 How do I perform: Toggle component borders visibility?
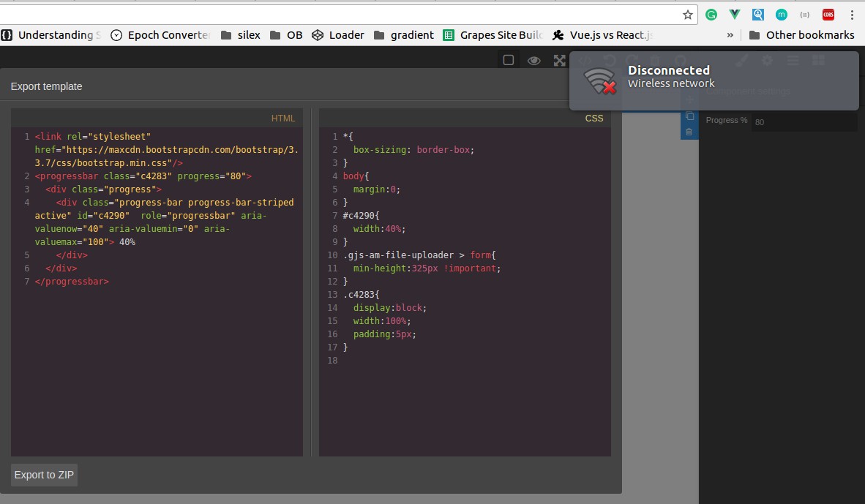tap(508, 60)
